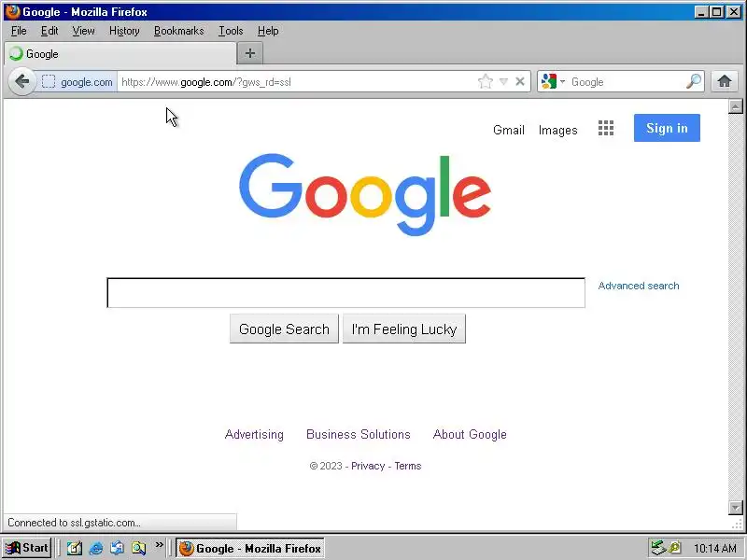Viewport: 747px width, 560px height.
Task: Click the yellow system tray icon
Action: click(x=675, y=548)
